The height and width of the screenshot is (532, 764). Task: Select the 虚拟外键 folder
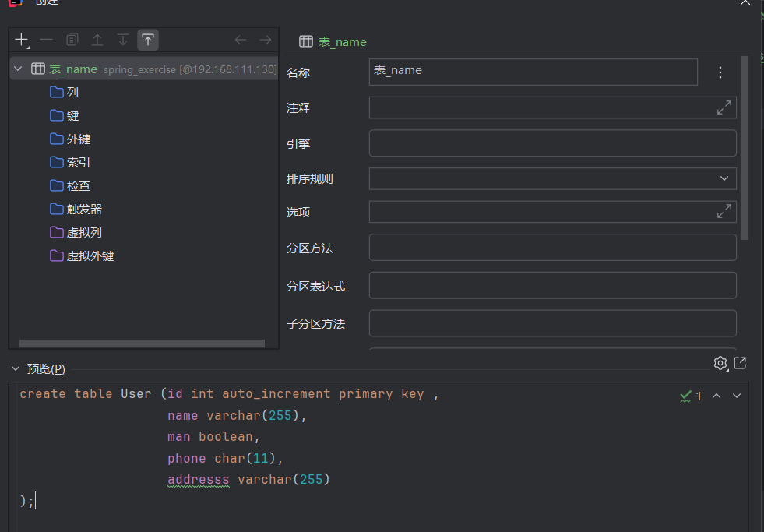click(x=82, y=255)
